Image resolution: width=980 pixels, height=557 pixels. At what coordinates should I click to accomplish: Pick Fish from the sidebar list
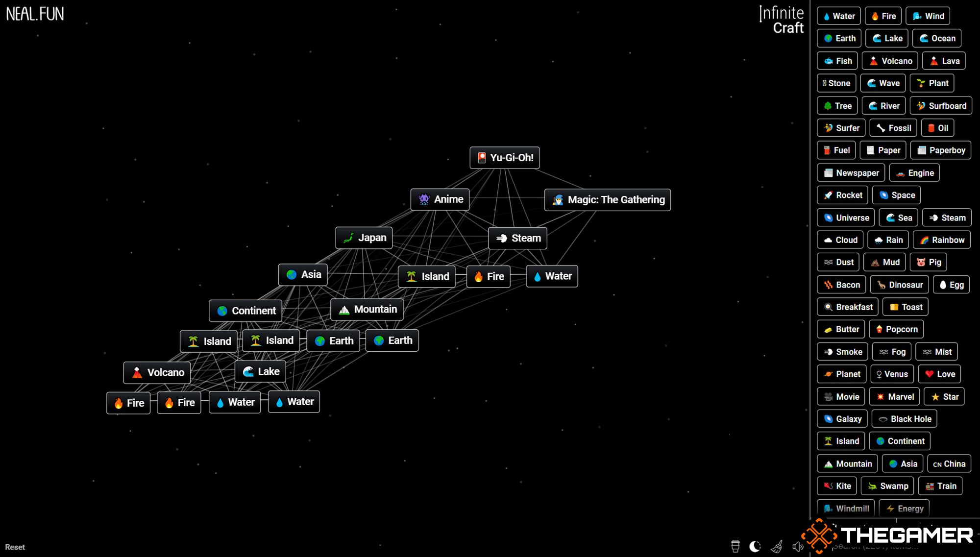(x=837, y=61)
